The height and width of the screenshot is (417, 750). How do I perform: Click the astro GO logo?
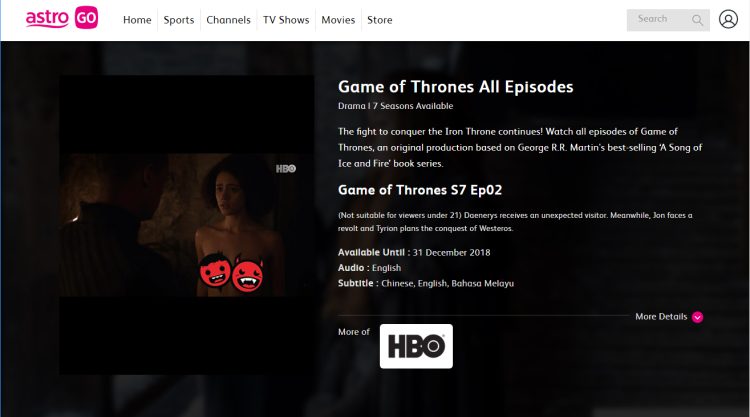coord(62,18)
